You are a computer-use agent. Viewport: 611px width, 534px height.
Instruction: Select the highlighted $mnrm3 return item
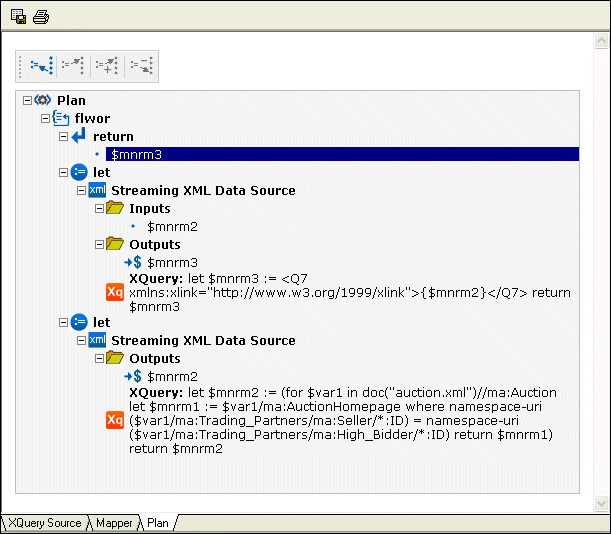point(136,154)
